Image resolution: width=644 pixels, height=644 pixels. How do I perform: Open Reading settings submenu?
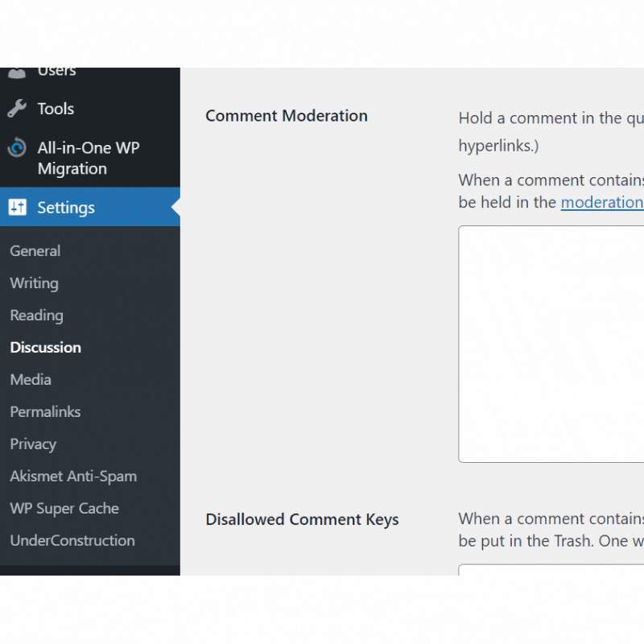(36, 316)
